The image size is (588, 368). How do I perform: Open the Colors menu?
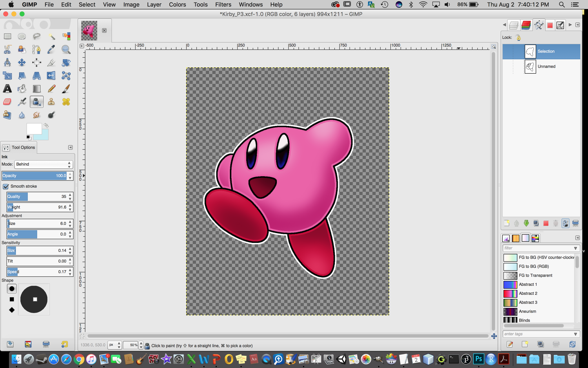coord(177,5)
